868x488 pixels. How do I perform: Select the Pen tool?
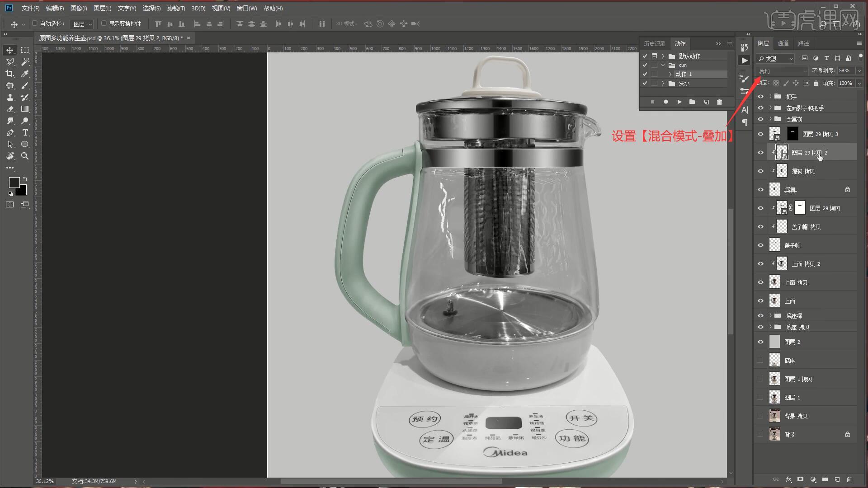(10, 132)
